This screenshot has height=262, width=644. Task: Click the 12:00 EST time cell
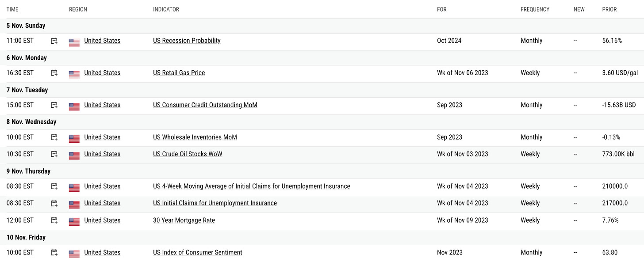coord(20,220)
